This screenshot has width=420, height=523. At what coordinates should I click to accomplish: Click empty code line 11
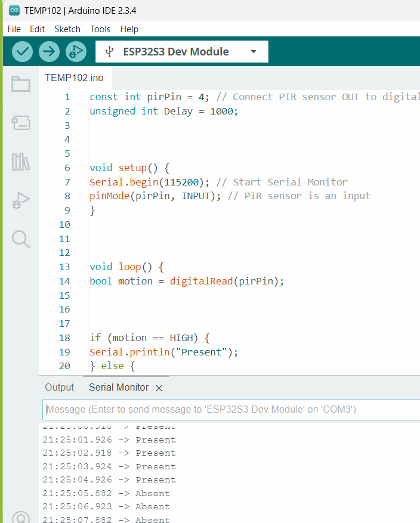coord(254,239)
